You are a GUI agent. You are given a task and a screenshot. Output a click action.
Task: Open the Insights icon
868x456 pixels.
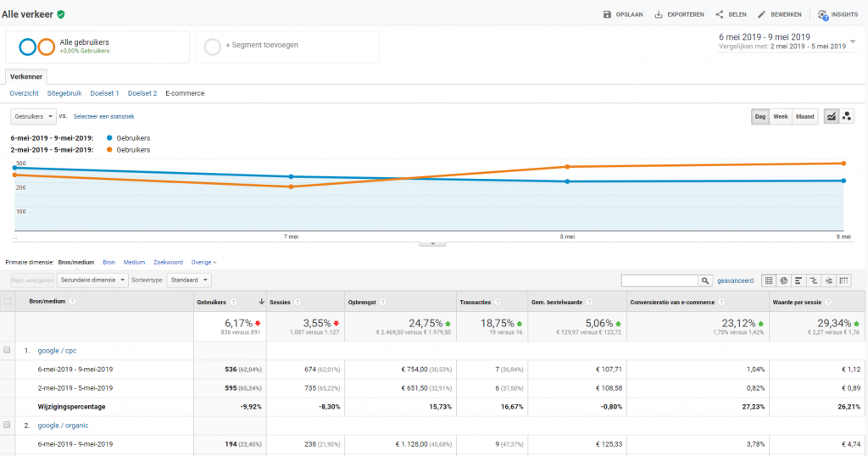click(822, 15)
